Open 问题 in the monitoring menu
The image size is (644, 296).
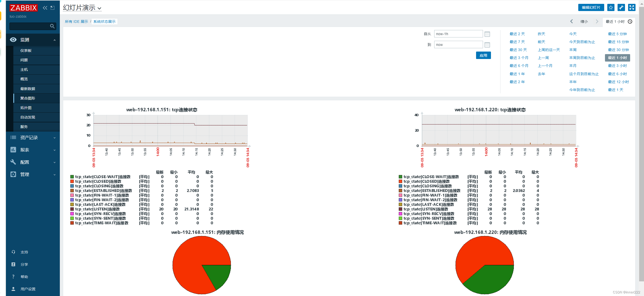click(36, 60)
